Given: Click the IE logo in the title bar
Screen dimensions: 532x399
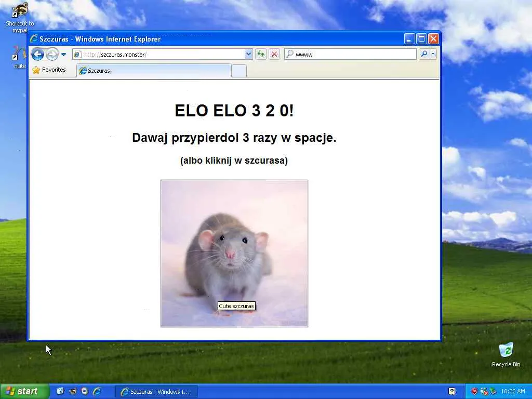Looking at the screenshot, I should click(34, 38).
